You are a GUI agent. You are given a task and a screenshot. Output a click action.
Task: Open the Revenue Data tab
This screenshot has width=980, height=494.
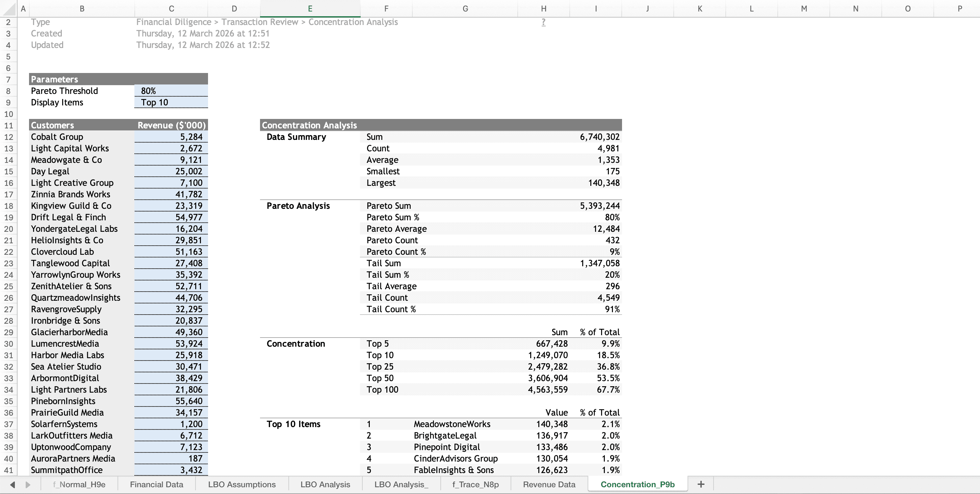549,484
